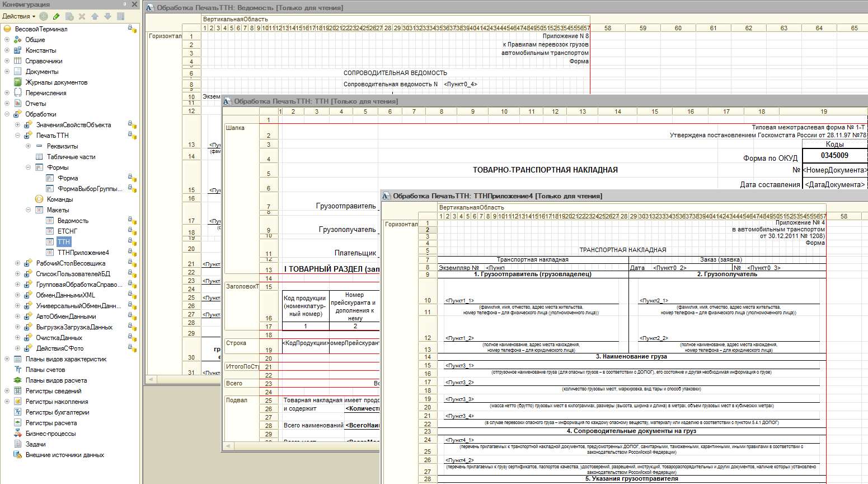The width and height of the screenshot is (868, 484).
Task: Click the Add (plus) toolbar icon
Action: pos(44,16)
